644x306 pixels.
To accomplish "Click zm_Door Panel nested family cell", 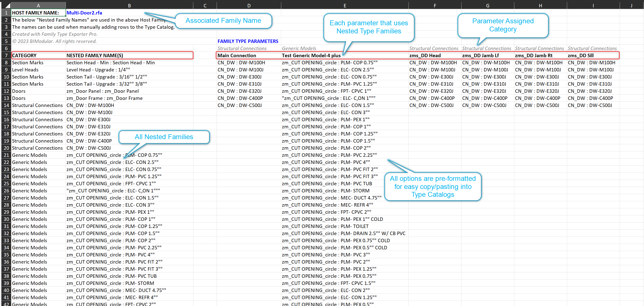I will 102,91.
